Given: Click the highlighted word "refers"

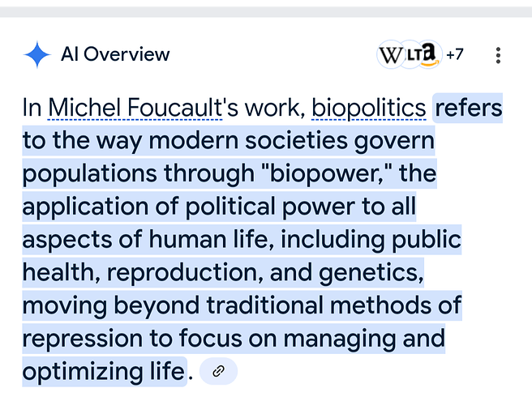Looking at the screenshot, I should pos(468,108).
